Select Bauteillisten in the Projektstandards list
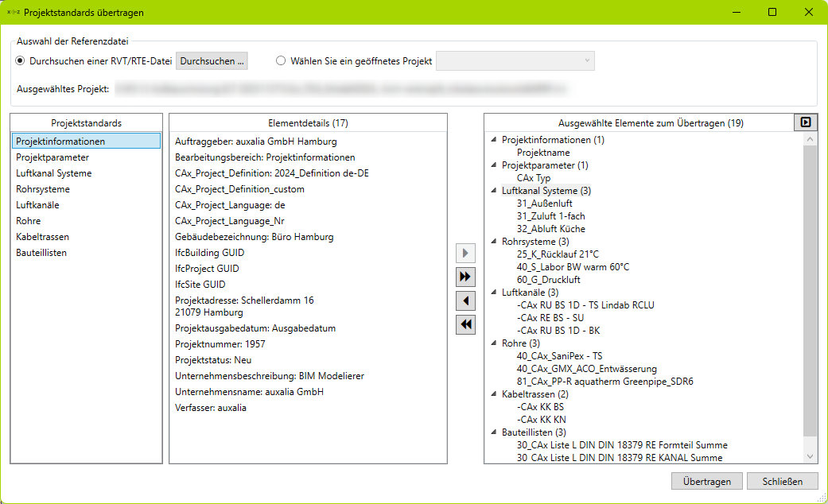The height and width of the screenshot is (504, 828). [x=41, y=253]
